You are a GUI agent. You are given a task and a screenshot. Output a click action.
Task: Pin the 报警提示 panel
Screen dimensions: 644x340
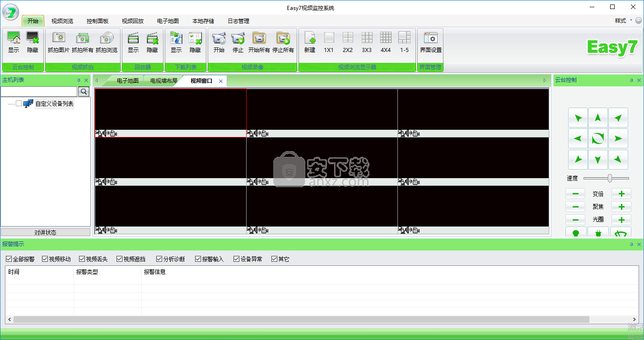(x=631, y=244)
